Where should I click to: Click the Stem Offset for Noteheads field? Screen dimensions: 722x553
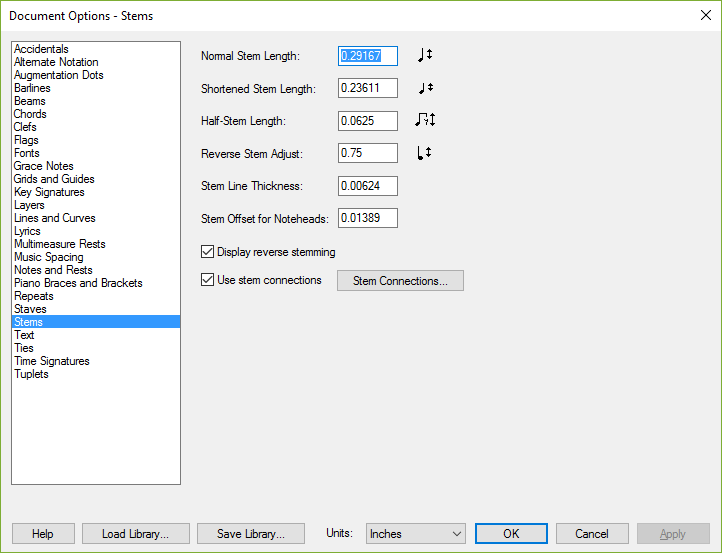[x=367, y=218]
